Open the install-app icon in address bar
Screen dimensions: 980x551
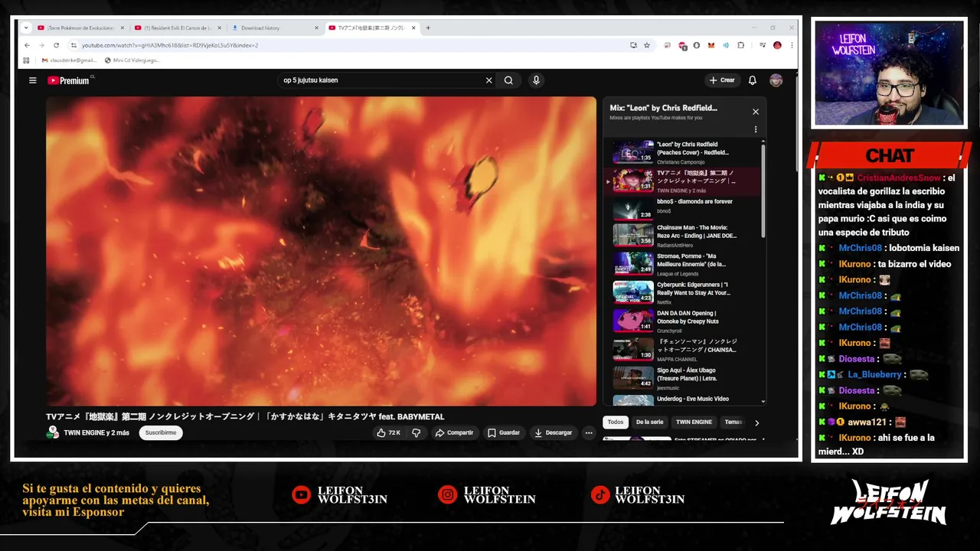point(633,45)
